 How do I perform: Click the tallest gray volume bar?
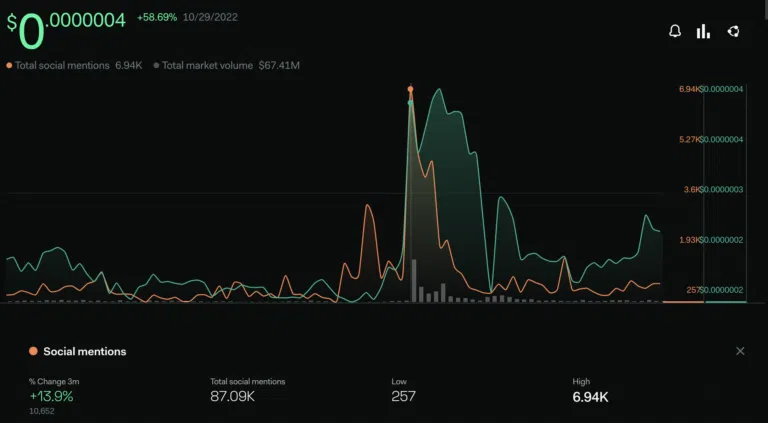point(414,281)
